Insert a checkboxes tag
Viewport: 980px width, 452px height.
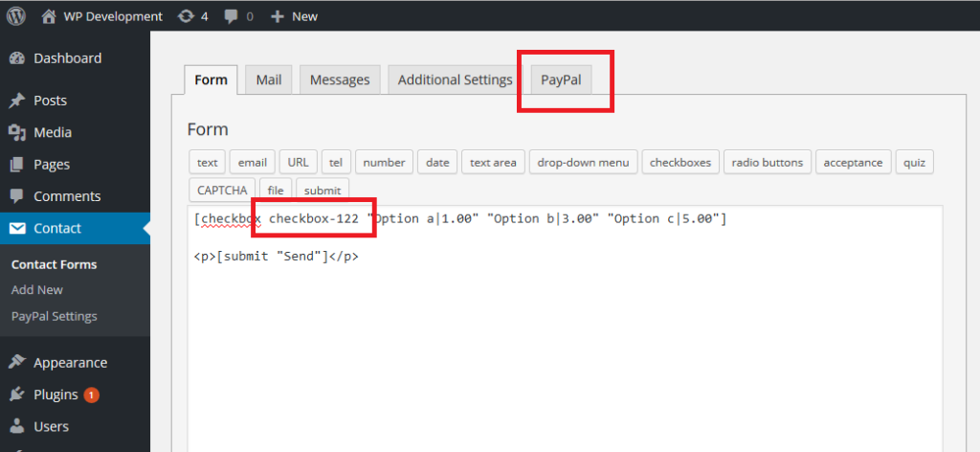[680, 163]
